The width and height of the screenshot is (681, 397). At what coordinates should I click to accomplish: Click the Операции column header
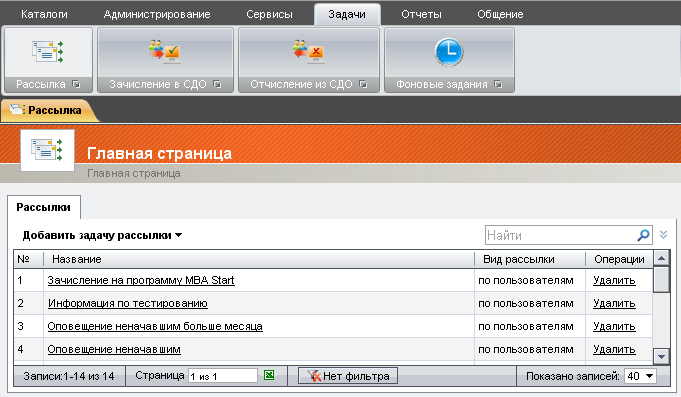point(619,259)
